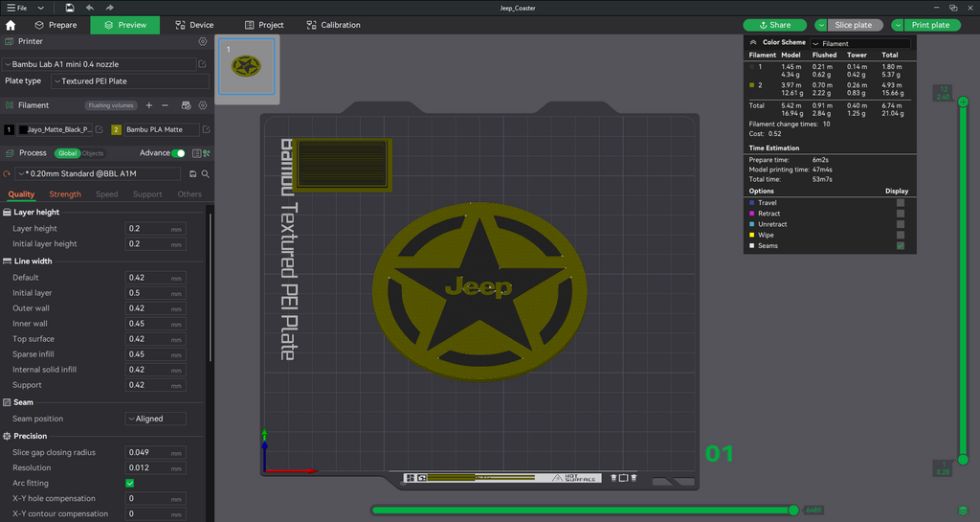Edit the Jayo Matte Black filament preset

(99, 129)
